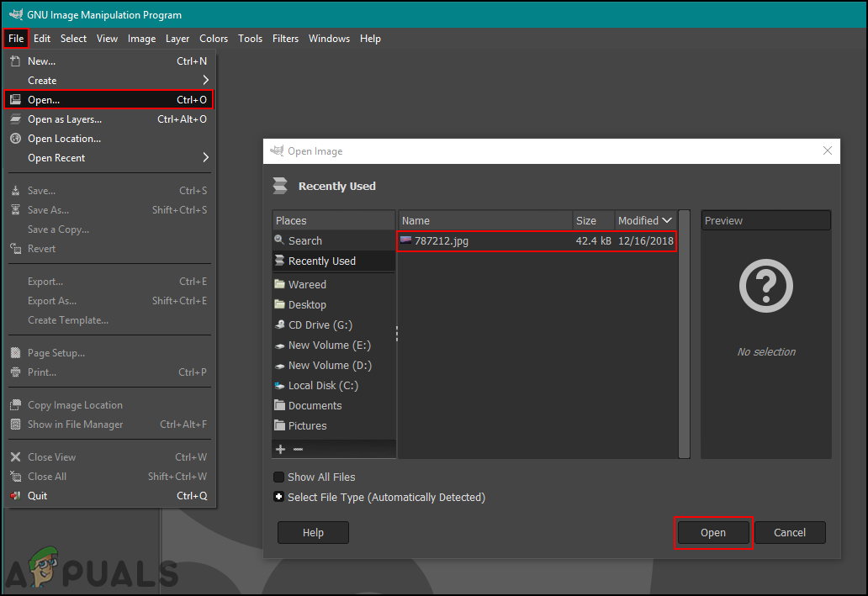
Task: Expand the Open Recent submenu
Action: pyautogui.click(x=206, y=158)
